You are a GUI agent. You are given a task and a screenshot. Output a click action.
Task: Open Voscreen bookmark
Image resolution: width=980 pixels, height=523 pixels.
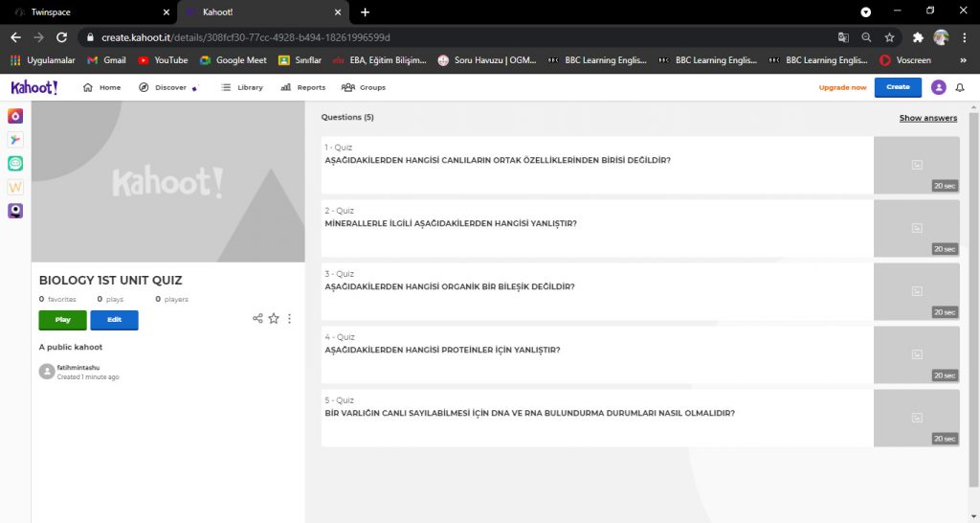coord(905,60)
